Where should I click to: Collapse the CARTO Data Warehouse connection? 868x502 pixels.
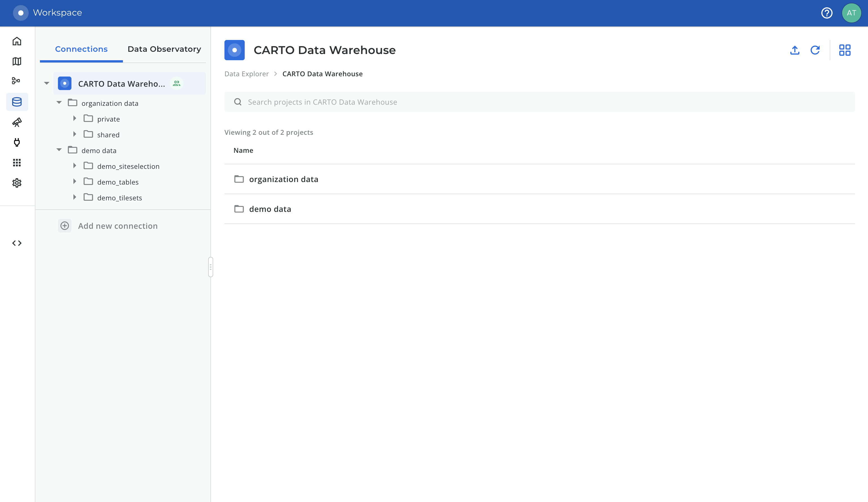coord(46,83)
